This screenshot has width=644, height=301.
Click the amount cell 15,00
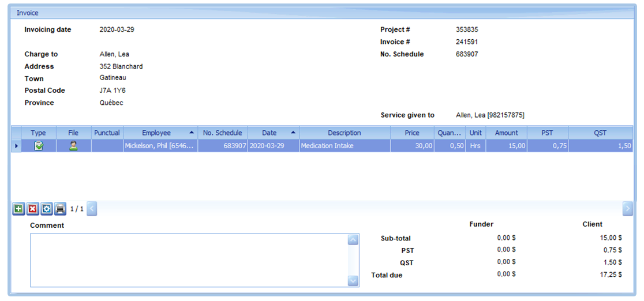507,146
